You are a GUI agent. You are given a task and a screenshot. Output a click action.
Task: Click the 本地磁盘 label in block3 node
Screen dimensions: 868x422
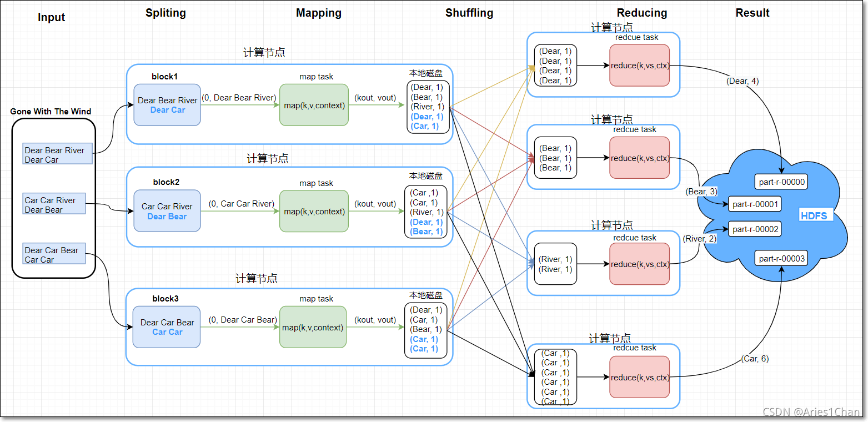(426, 295)
